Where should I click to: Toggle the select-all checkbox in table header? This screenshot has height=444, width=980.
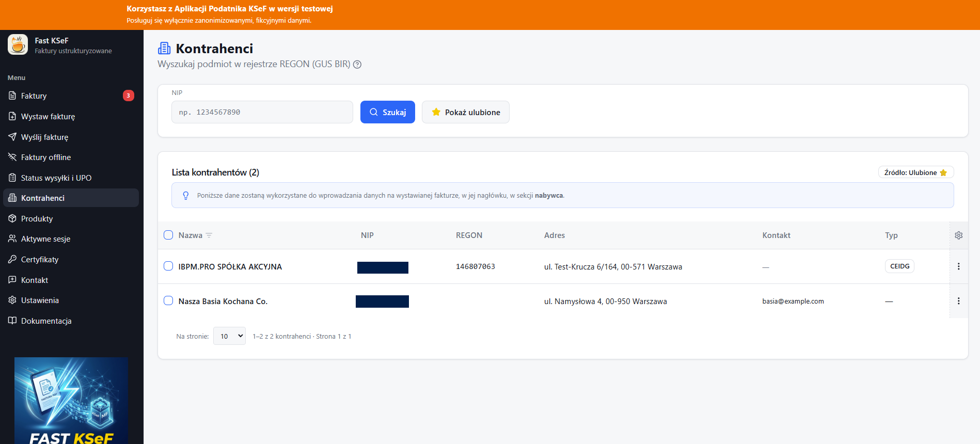coord(168,235)
